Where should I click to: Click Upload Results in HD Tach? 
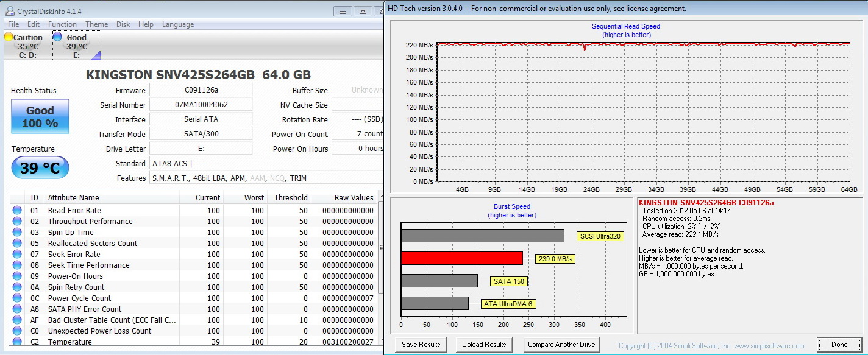[484, 345]
